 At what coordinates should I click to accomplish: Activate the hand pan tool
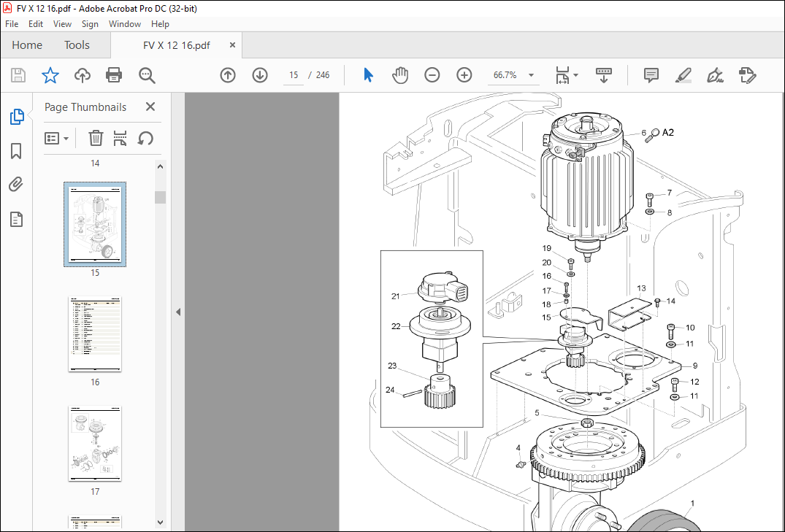(400, 75)
